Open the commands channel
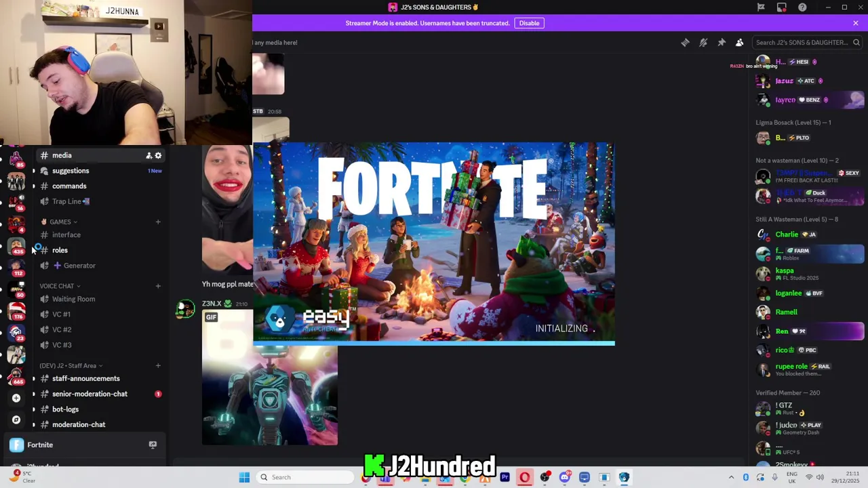Viewport: 868px width, 488px height. coord(69,186)
